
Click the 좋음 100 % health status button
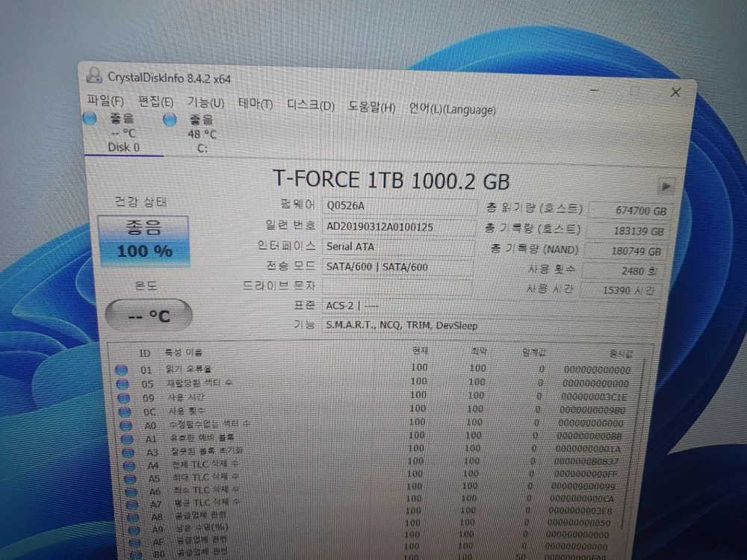pos(144,240)
